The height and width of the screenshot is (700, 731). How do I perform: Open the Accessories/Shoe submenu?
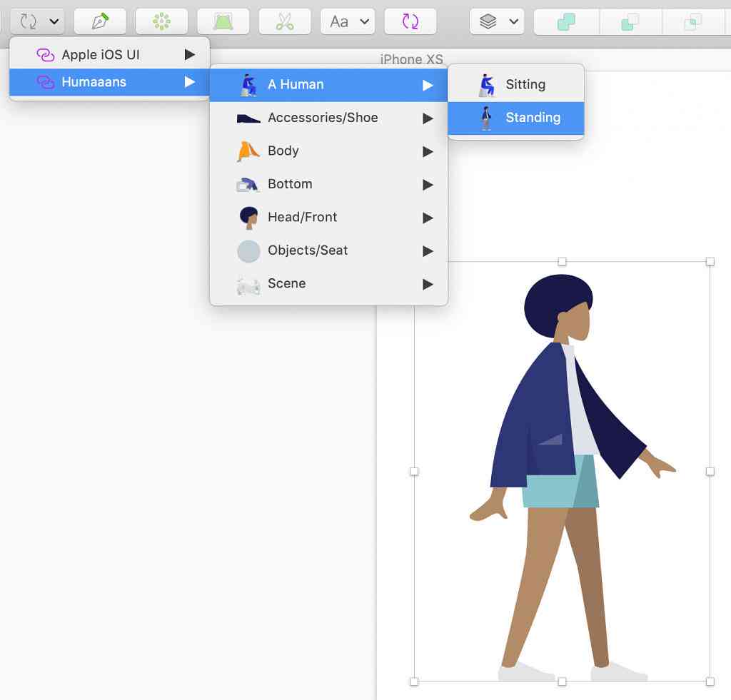[x=328, y=118]
